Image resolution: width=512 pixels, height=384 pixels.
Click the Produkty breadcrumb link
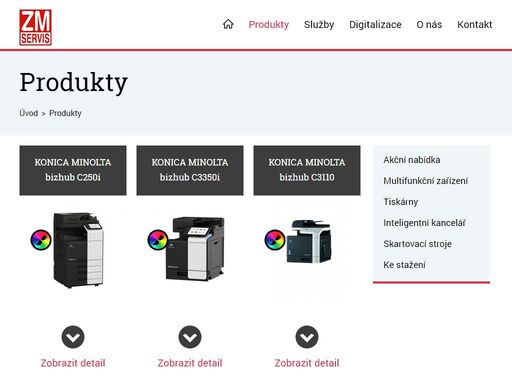click(x=65, y=113)
